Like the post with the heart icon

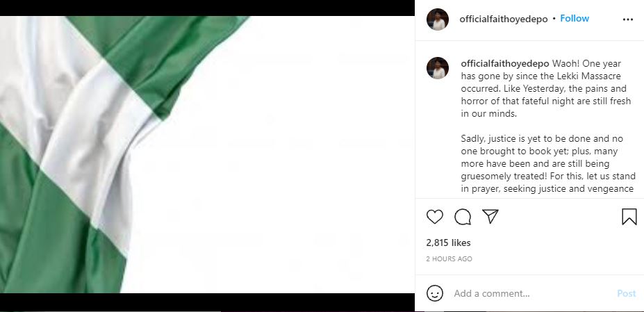[435, 217]
